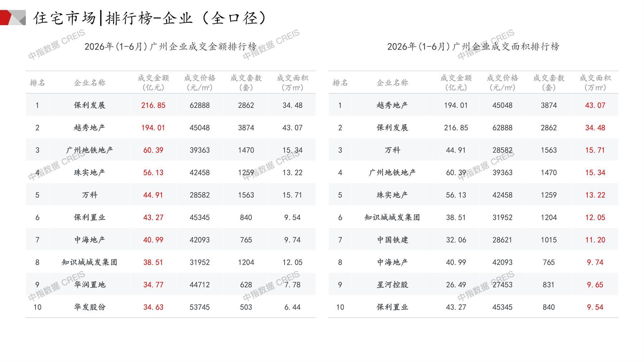Select "保利置业" in the 成交面积排行榜 table
Screen dimensions: 644x362
tap(392, 307)
